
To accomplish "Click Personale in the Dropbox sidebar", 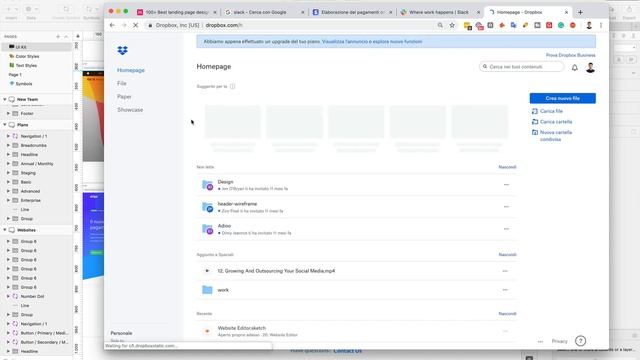I will pyautogui.click(x=121, y=333).
